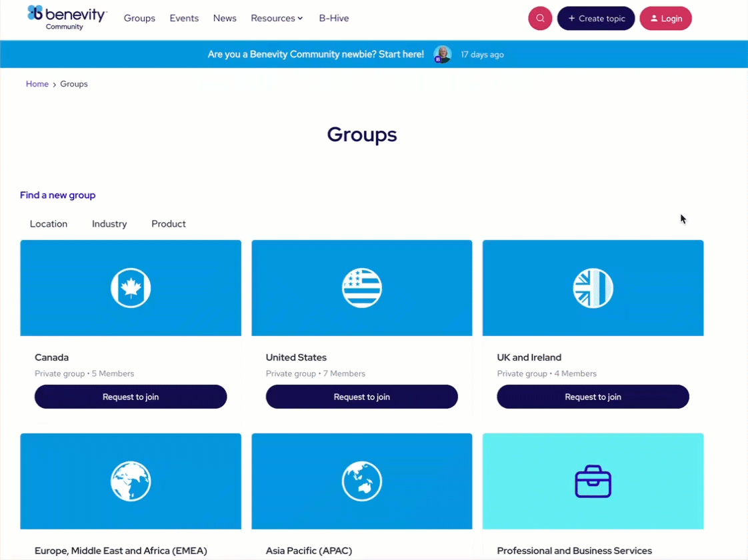
Task: Request to join the United States group
Action: (361, 397)
